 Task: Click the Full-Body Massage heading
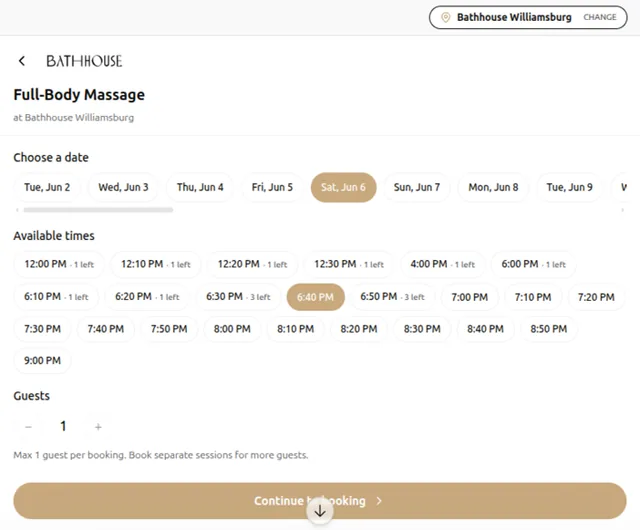coord(79,95)
